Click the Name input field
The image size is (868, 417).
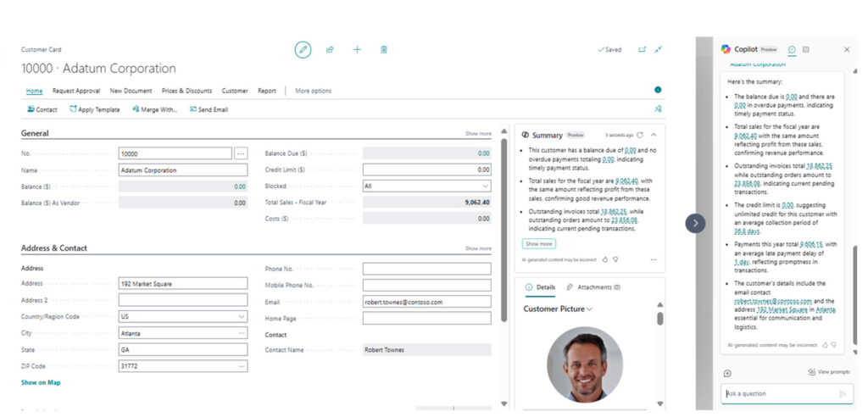(183, 170)
